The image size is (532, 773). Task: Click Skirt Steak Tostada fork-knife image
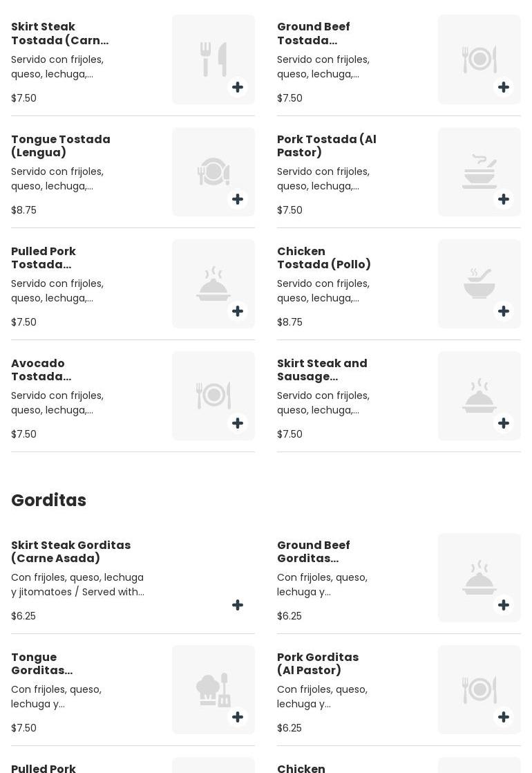213,59
